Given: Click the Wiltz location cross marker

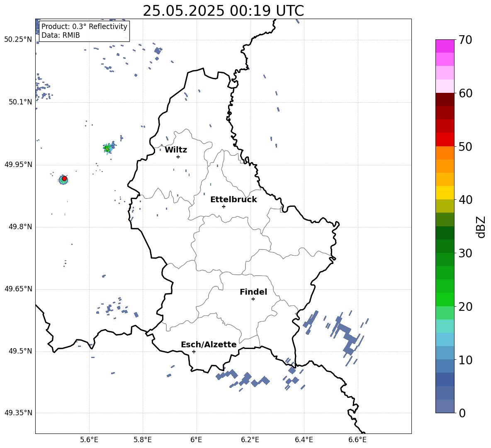Looking at the screenshot, I should 178,157.
